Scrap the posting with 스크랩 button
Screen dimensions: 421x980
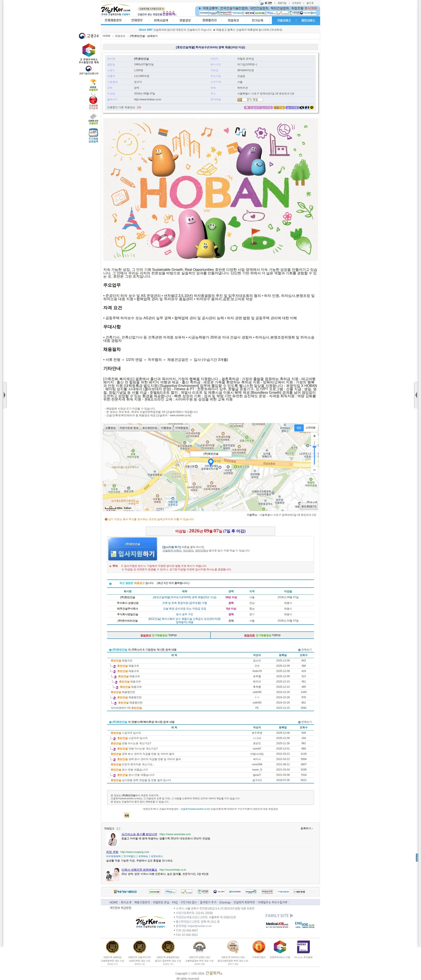(x=292, y=108)
